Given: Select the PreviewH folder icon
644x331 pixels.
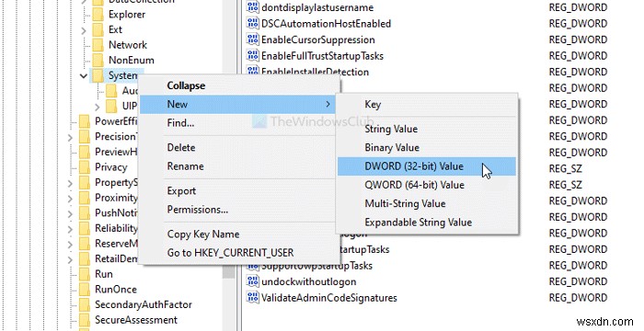Looking at the screenshot, I should tap(85, 152).
